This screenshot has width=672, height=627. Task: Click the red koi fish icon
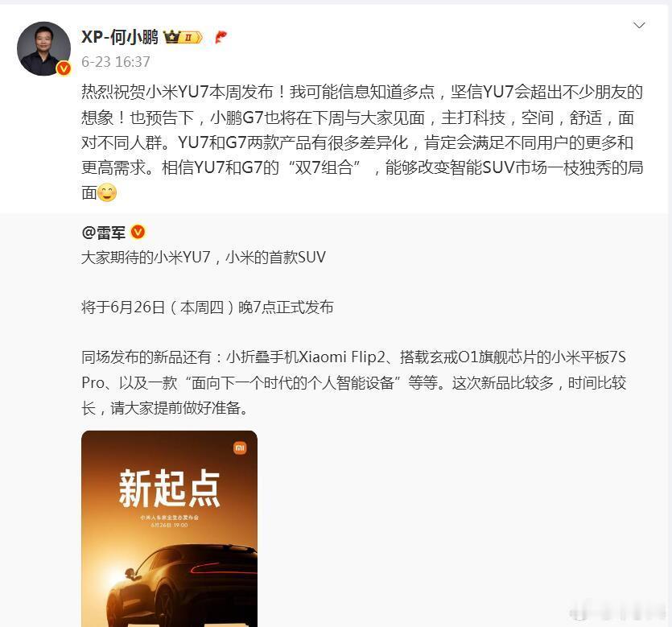tap(221, 37)
